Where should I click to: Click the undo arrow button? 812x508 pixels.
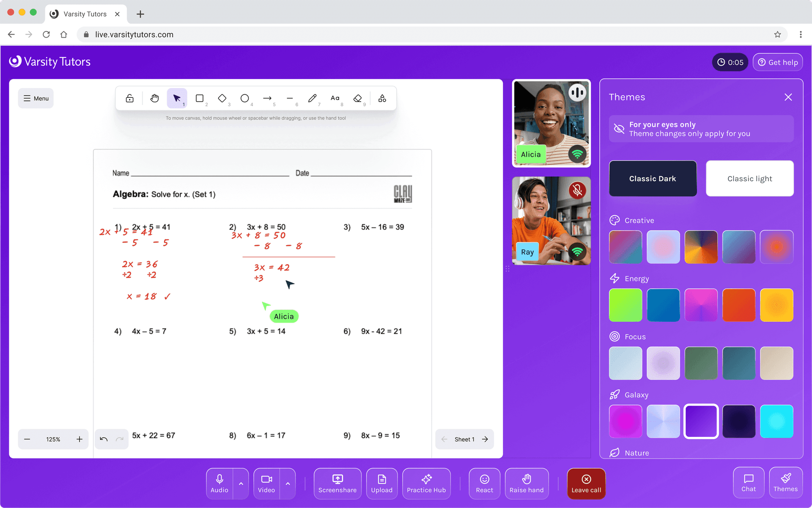pos(104,439)
